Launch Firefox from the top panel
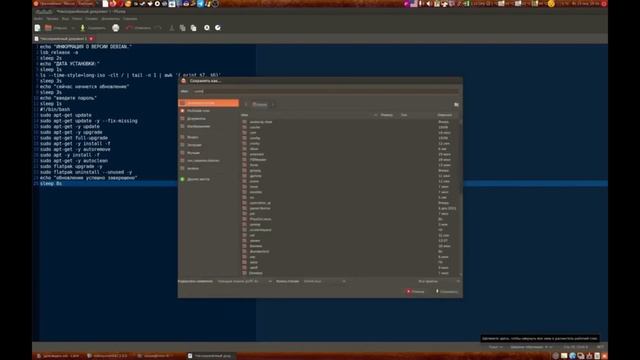This screenshot has height=360, width=640. (x=113, y=4)
